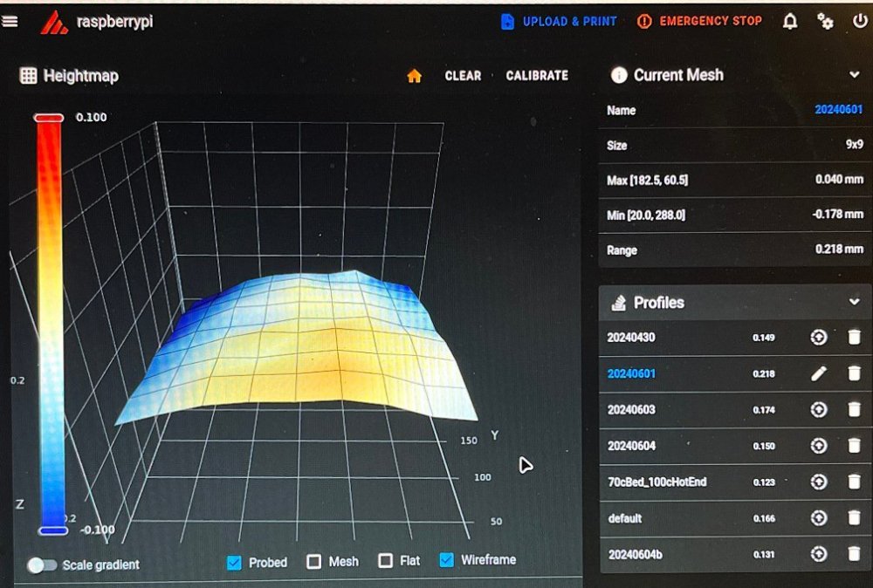Screen dimensions: 873x588
Task: Enable the Flat checkbox
Action: coord(385,560)
